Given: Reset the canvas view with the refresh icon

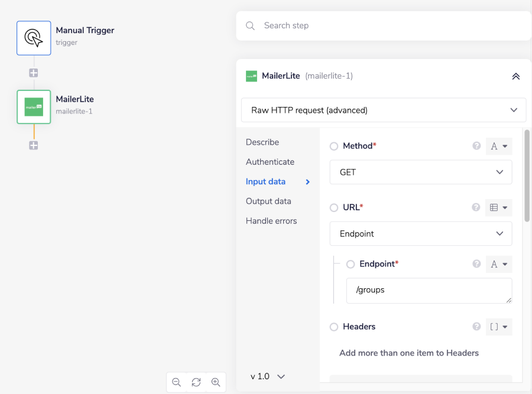Looking at the screenshot, I should click(196, 382).
